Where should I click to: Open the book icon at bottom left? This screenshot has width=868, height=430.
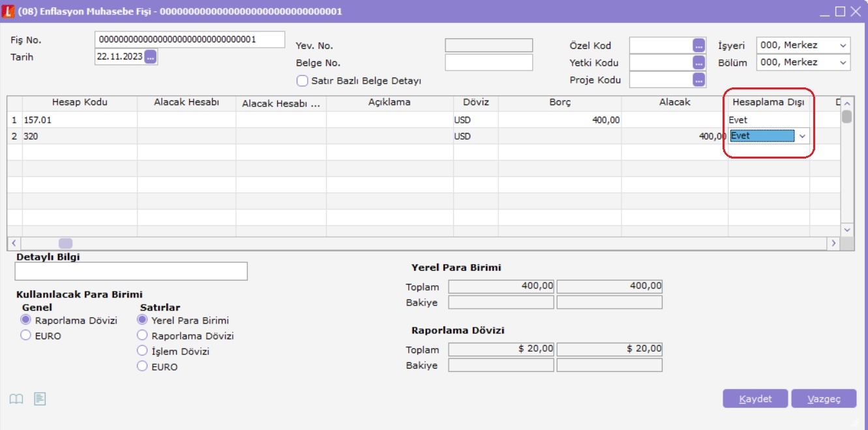pos(16,399)
